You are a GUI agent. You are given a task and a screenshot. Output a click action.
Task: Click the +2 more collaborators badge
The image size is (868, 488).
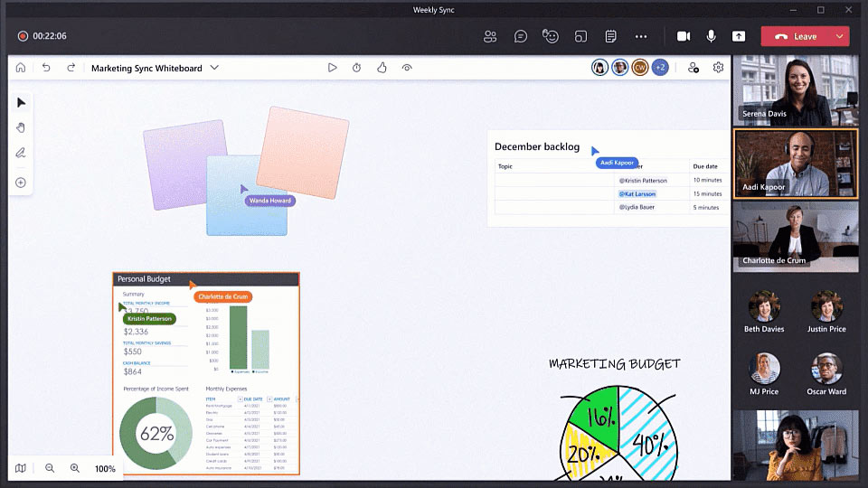click(x=660, y=68)
